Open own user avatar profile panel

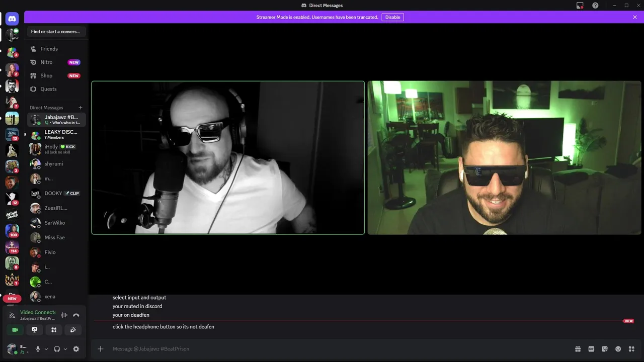click(12, 349)
